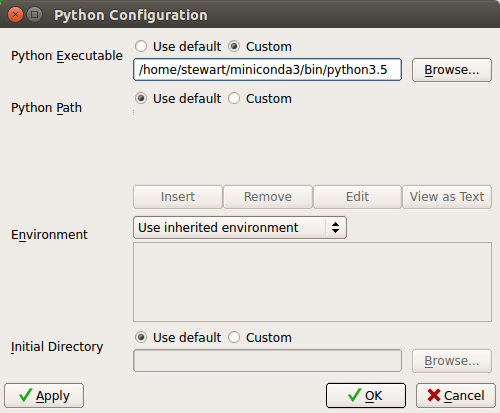
Task: Click the Python executable path field
Action: coord(267,70)
